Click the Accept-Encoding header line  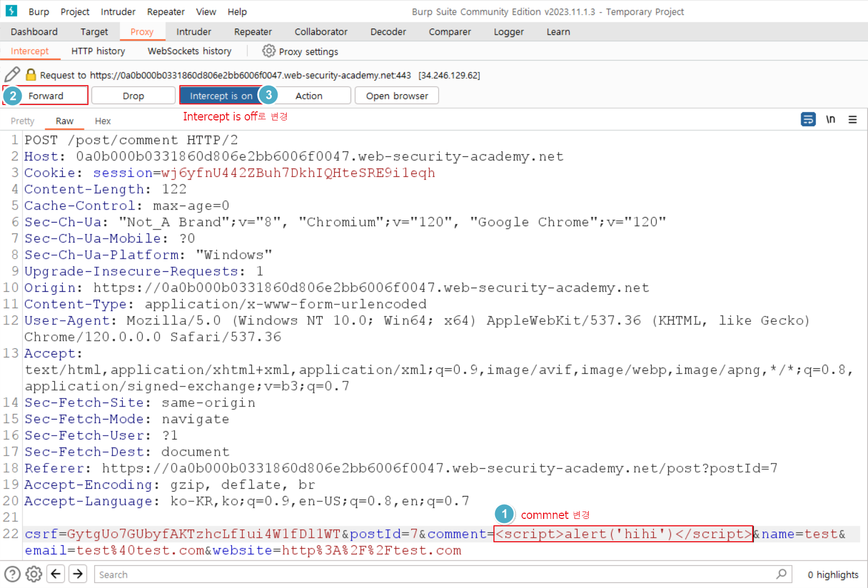click(x=170, y=485)
